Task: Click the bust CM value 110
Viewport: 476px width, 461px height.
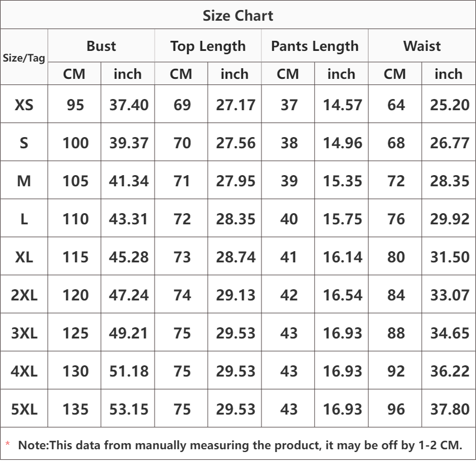Action: 75,219
